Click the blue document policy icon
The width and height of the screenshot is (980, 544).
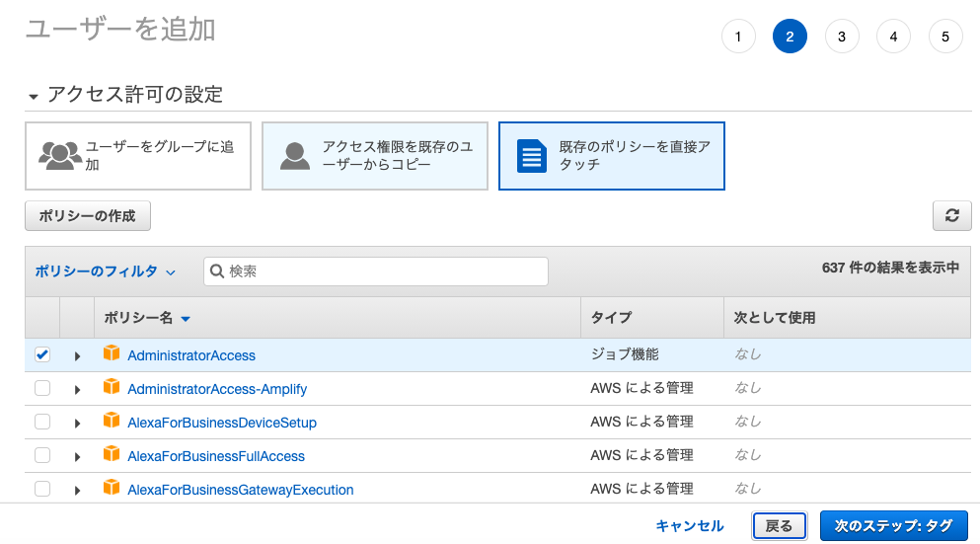[x=532, y=156]
